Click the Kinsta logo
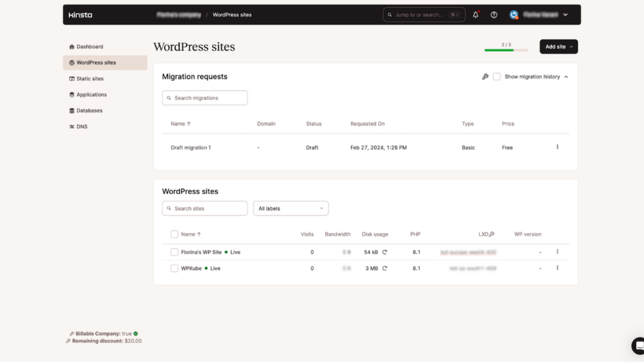The width and height of the screenshot is (644, 362). pyautogui.click(x=80, y=15)
